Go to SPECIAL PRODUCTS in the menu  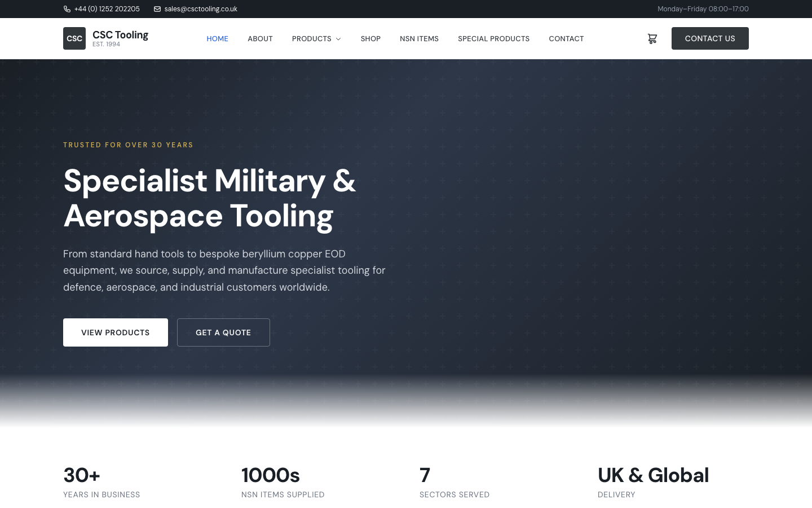point(493,38)
